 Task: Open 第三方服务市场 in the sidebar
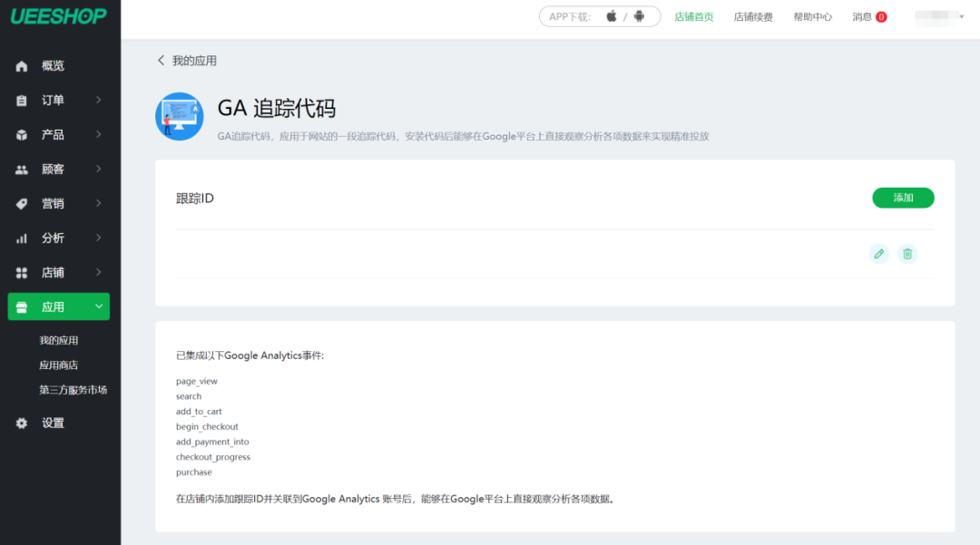(x=73, y=390)
